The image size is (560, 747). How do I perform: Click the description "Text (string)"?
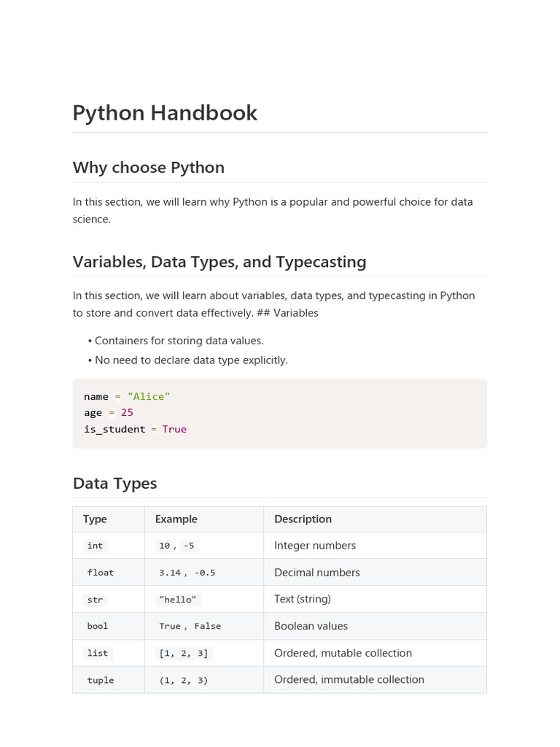(303, 600)
